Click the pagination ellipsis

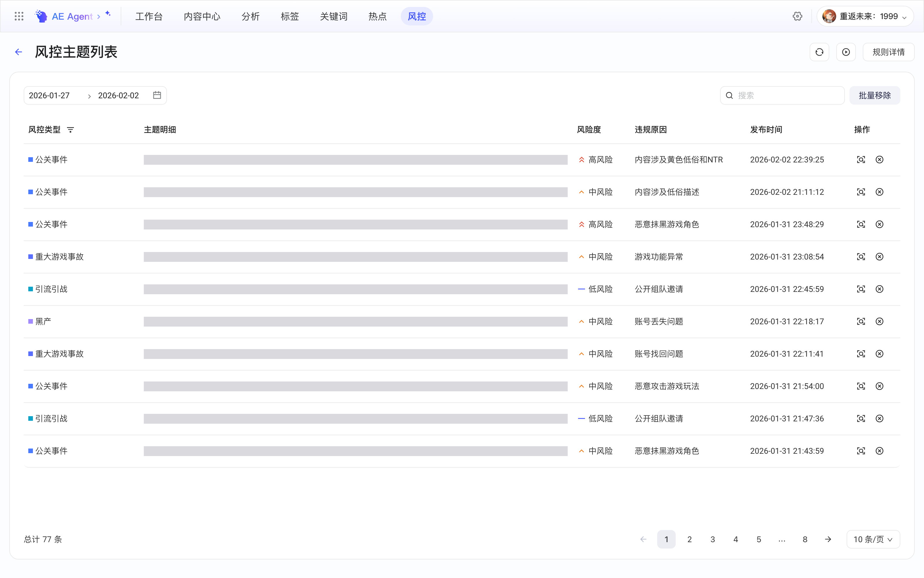click(x=782, y=539)
